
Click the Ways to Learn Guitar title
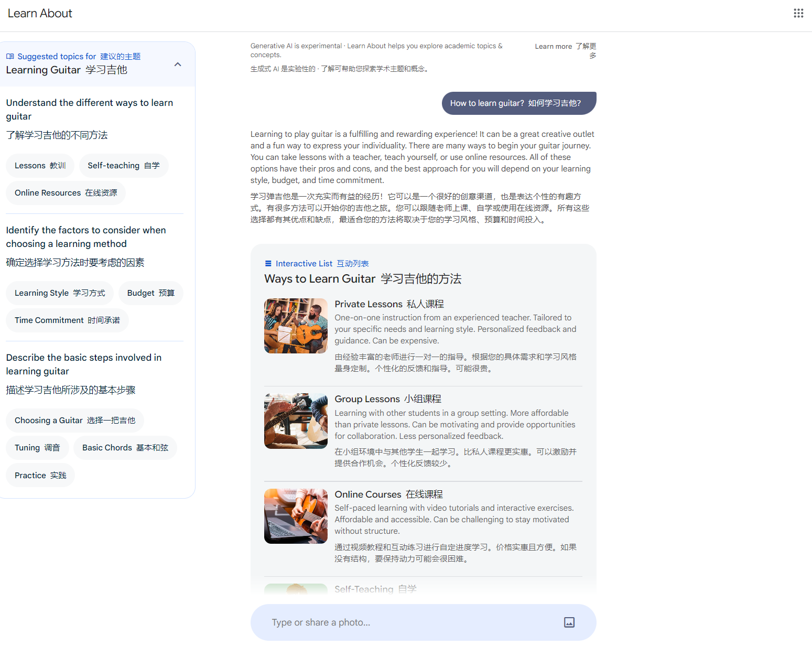coord(363,279)
